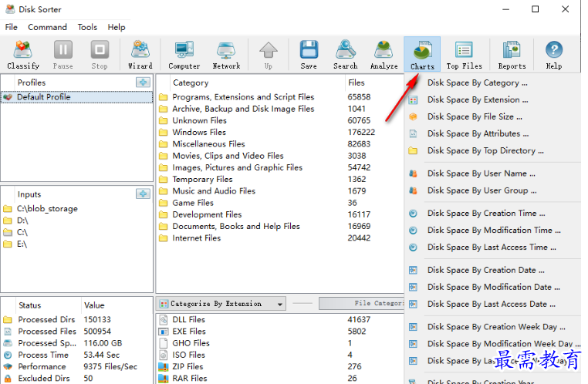588x384 pixels.
Task: Select the E:\ input drive
Action: coord(15,244)
